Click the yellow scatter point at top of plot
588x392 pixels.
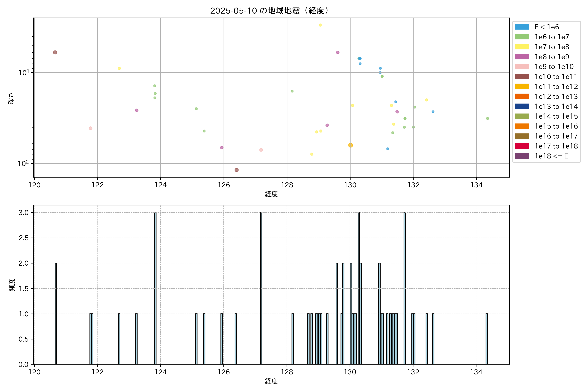click(320, 25)
